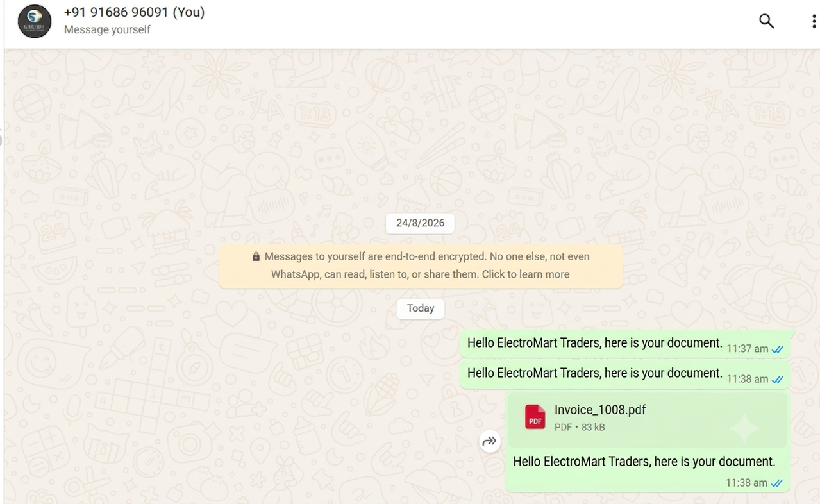Click the timestamp under the PDF caption

point(746,483)
